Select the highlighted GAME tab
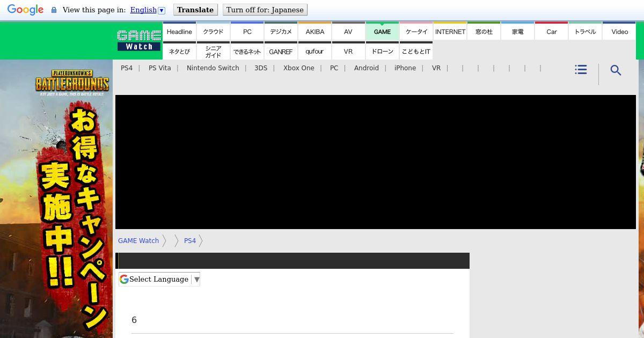This screenshot has width=644, height=338. tap(382, 31)
